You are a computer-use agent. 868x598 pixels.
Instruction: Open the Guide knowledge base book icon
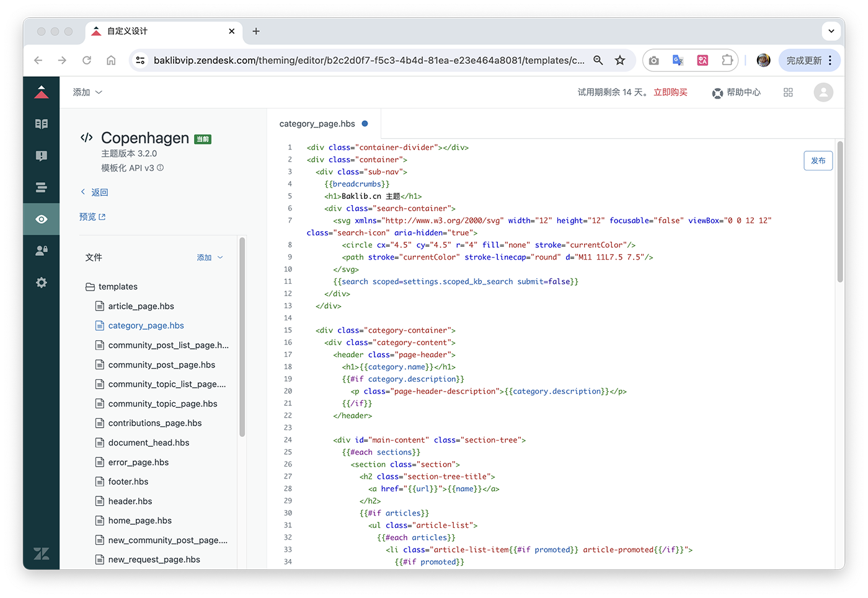coord(42,124)
